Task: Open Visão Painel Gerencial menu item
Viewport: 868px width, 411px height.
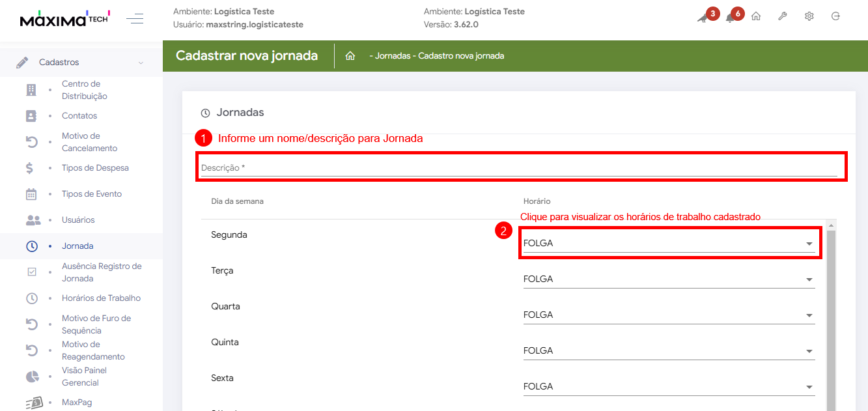Action: click(84, 376)
